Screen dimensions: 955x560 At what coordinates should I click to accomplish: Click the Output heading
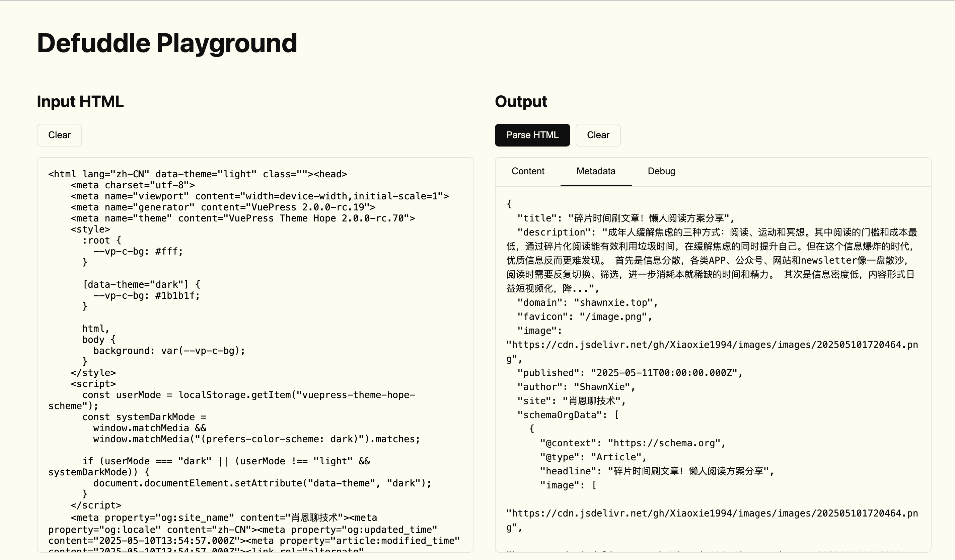click(521, 101)
